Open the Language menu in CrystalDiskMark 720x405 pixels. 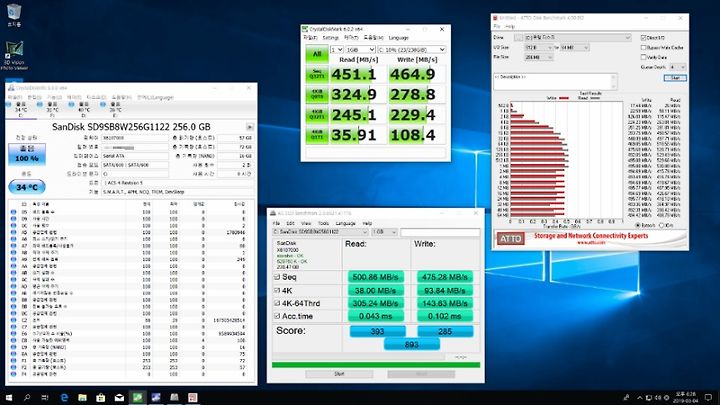pos(398,38)
